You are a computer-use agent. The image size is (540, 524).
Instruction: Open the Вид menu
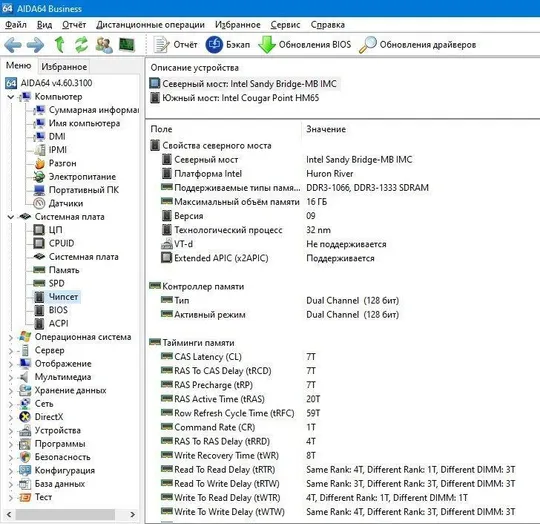[x=44, y=25]
